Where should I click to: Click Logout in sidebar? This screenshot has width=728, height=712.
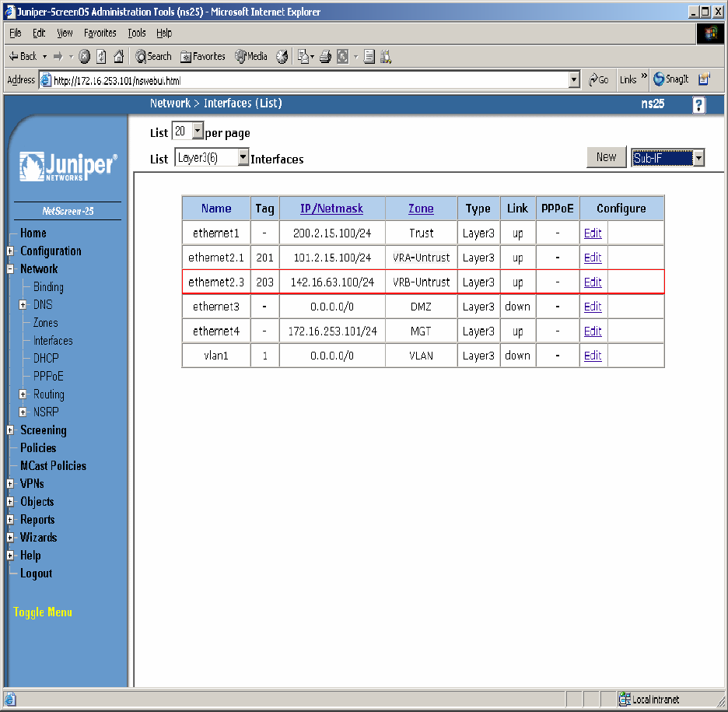tap(37, 573)
